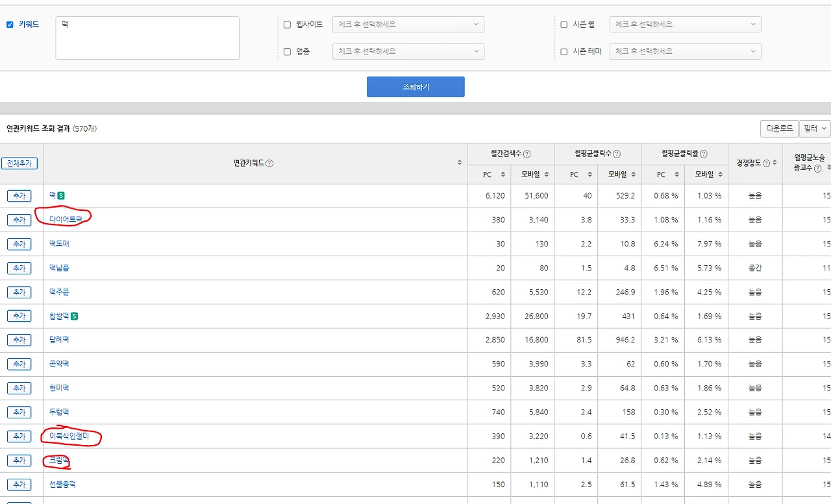Sort table by 연관키워드 column
The width and height of the screenshot is (831, 504).
click(x=460, y=163)
